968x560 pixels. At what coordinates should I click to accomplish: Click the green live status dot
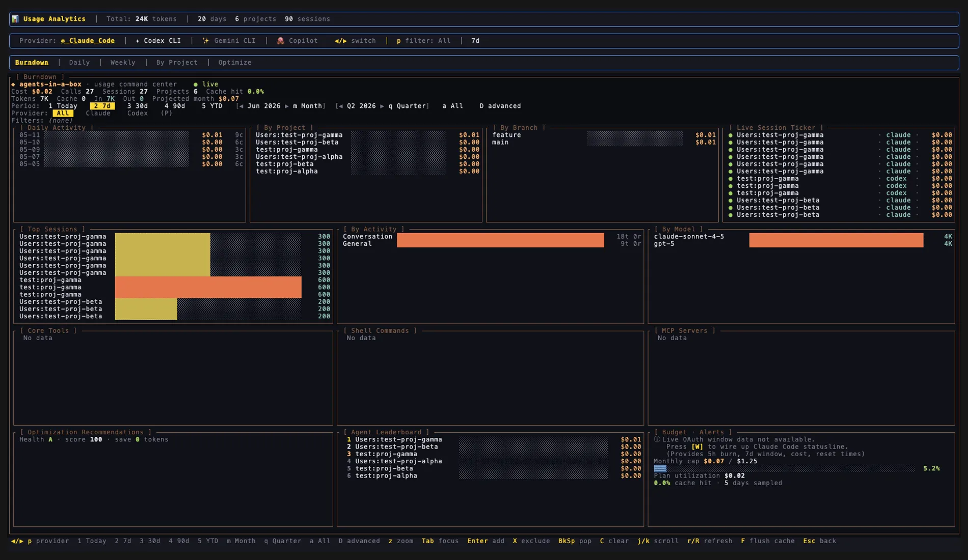tap(196, 85)
